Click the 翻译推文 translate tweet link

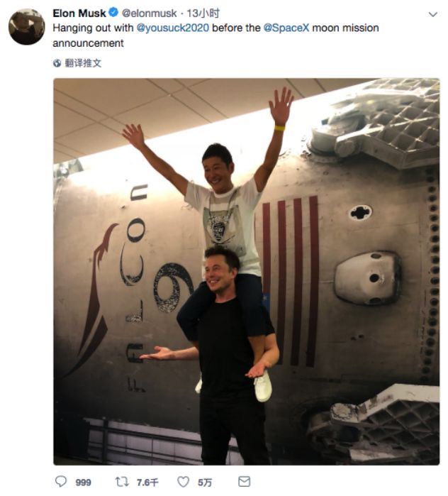click(83, 63)
